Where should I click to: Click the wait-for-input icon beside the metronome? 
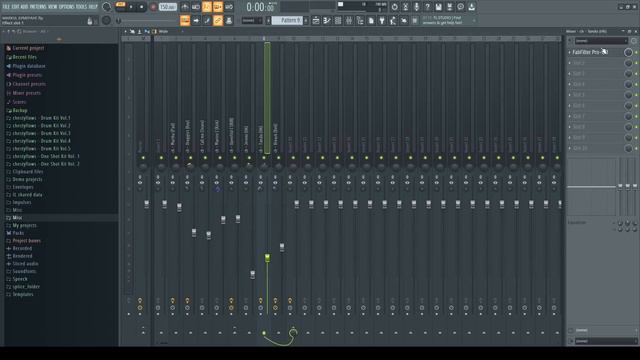(196, 7)
